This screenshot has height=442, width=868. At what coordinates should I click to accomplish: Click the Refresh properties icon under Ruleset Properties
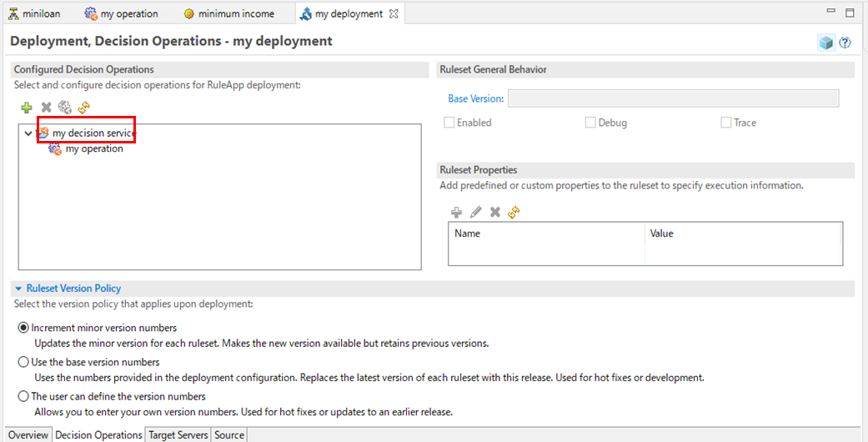click(x=514, y=212)
